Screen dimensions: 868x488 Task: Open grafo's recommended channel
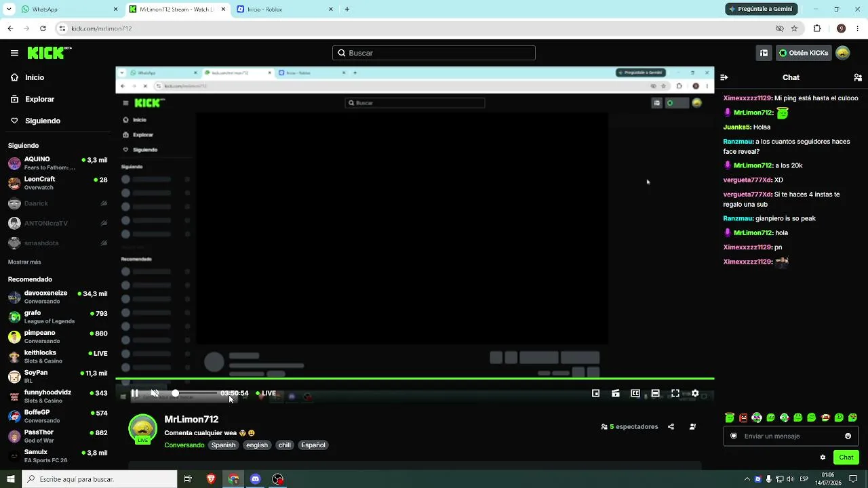(x=58, y=317)
